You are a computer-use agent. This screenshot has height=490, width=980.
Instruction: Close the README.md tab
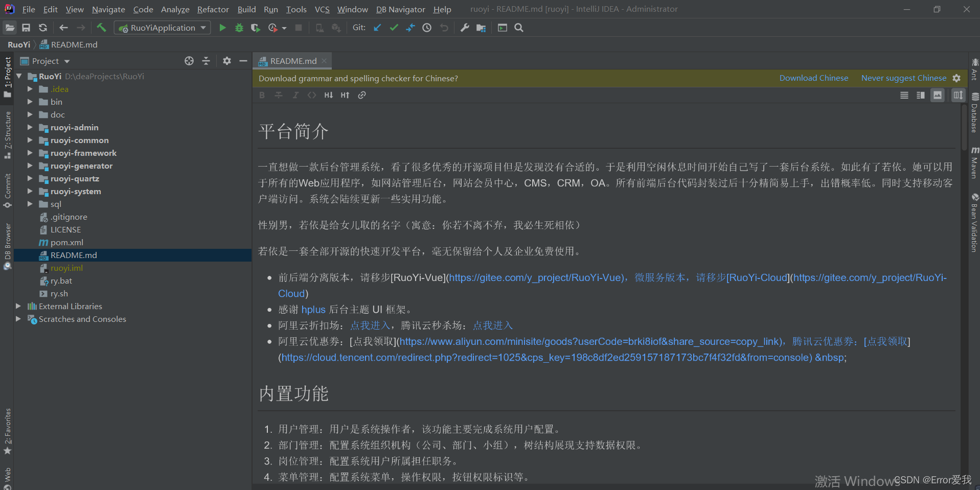[x=324, y=61]
